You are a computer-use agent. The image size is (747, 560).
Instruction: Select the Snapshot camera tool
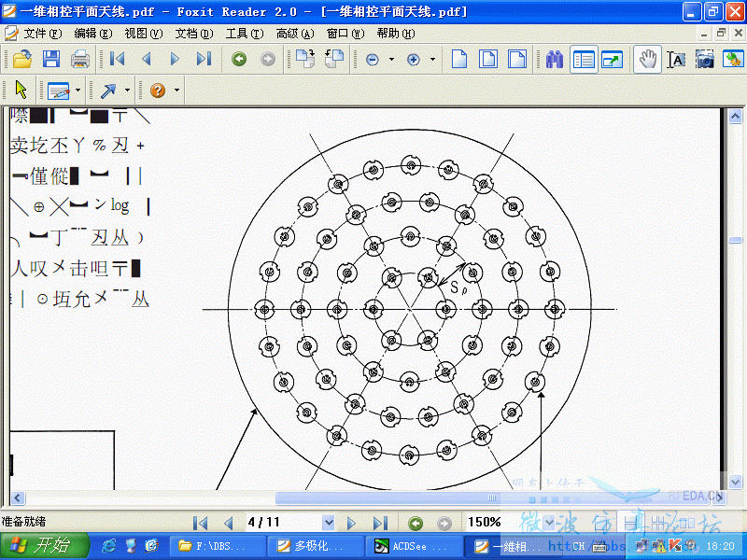point(705,60)
